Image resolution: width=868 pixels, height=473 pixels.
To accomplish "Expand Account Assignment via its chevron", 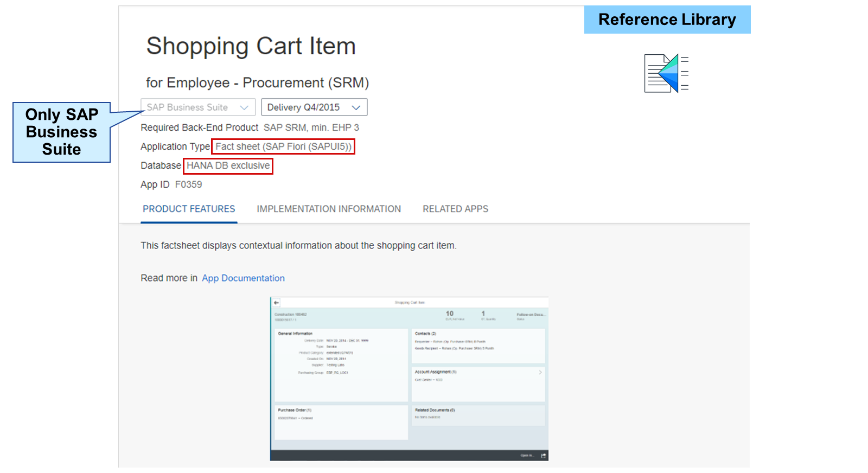I will (x=540, y=372).
